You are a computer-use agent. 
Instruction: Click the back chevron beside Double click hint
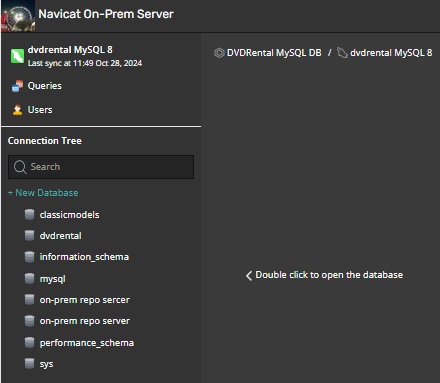(x=249, y=275)
